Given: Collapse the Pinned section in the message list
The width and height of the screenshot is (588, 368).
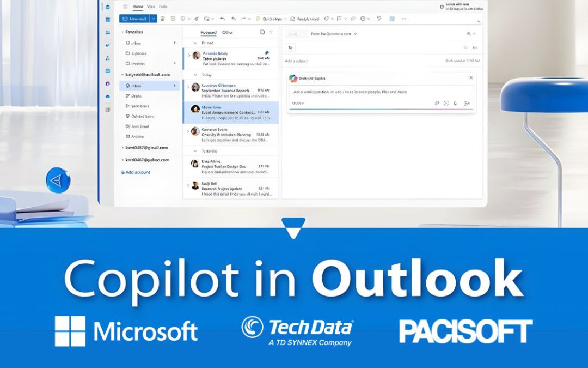Looking at the screenshot, I should [194, 43].
